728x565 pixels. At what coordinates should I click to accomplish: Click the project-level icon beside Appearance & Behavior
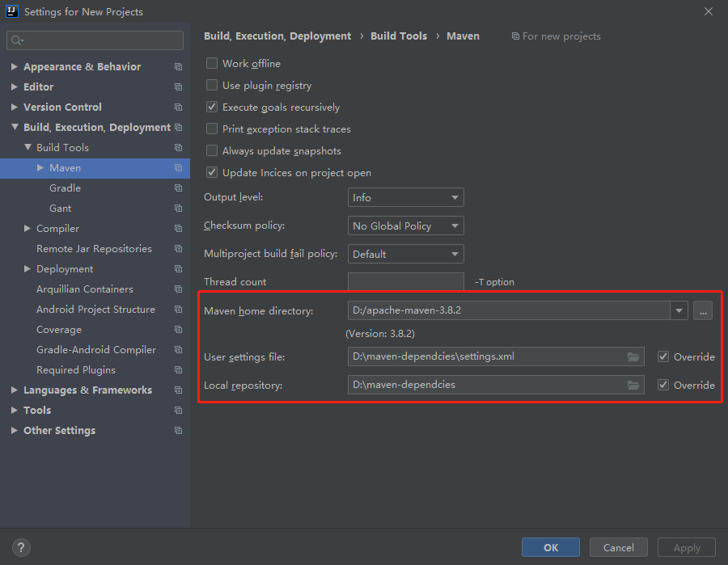point(178,67)
